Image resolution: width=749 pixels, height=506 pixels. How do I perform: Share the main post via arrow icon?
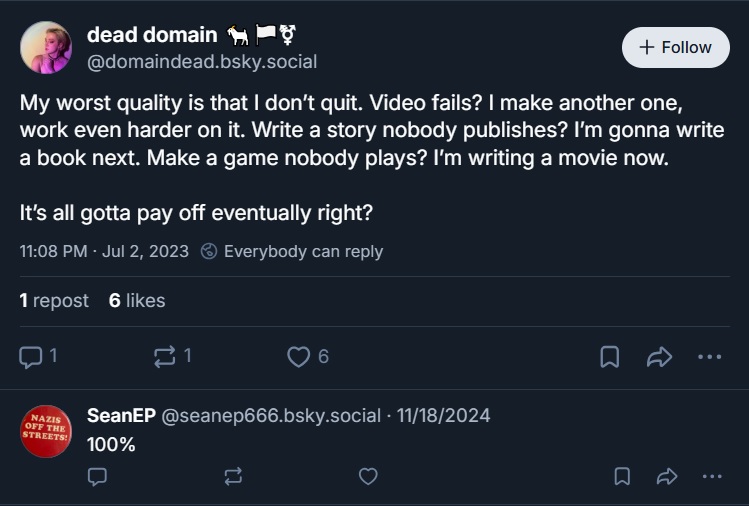point(659,357)
